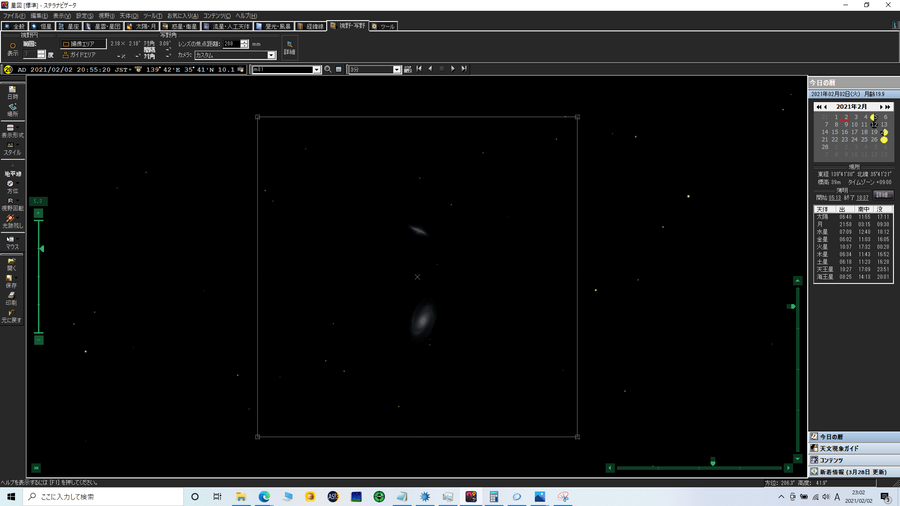
Task: Click the green collapse button at chart bottom-left
Action: point(36,468)
